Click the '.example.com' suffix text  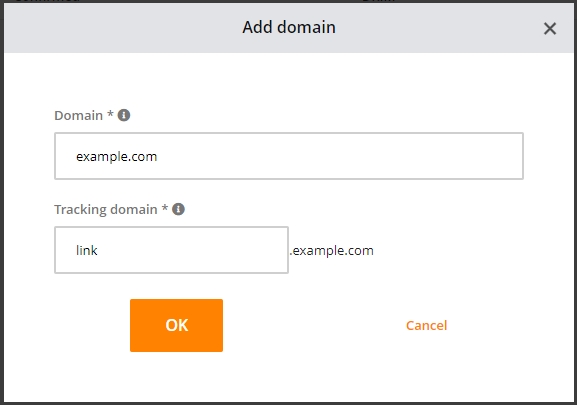pos(331,251)
